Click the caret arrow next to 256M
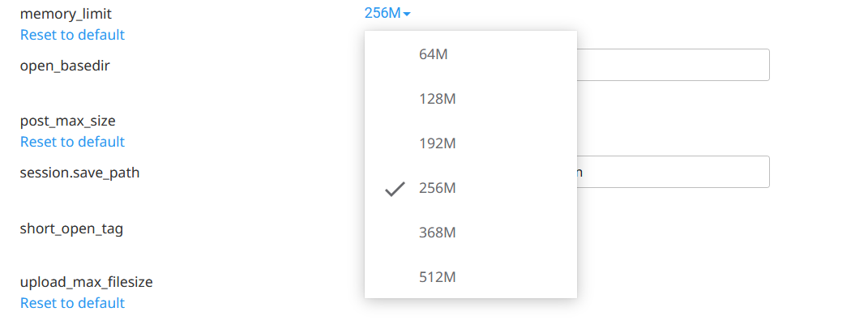The width and height of the screenshot is (868, 329). click(407, 14)
